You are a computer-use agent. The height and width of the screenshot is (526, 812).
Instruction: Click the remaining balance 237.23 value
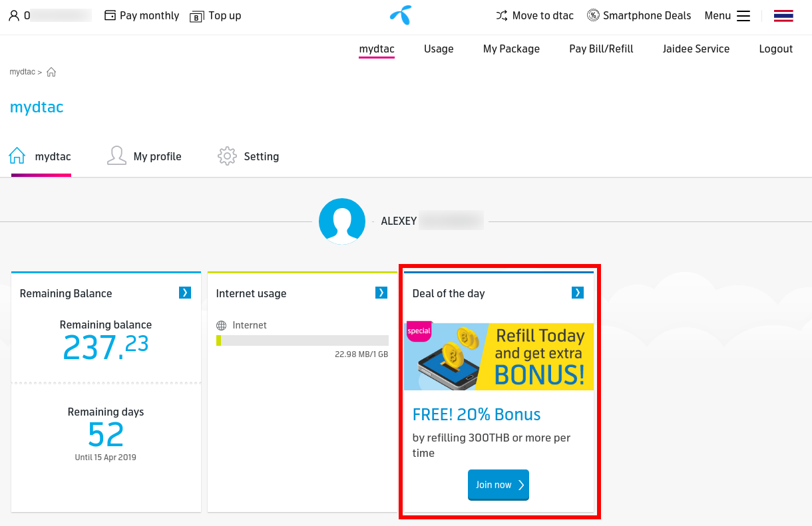click(x=106, y=346)
